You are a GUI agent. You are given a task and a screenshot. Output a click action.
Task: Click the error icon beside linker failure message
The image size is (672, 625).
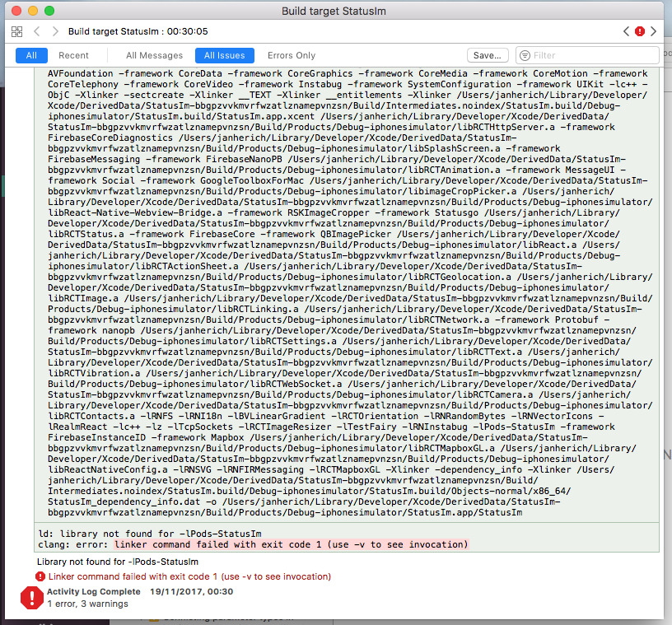[40, 576]
